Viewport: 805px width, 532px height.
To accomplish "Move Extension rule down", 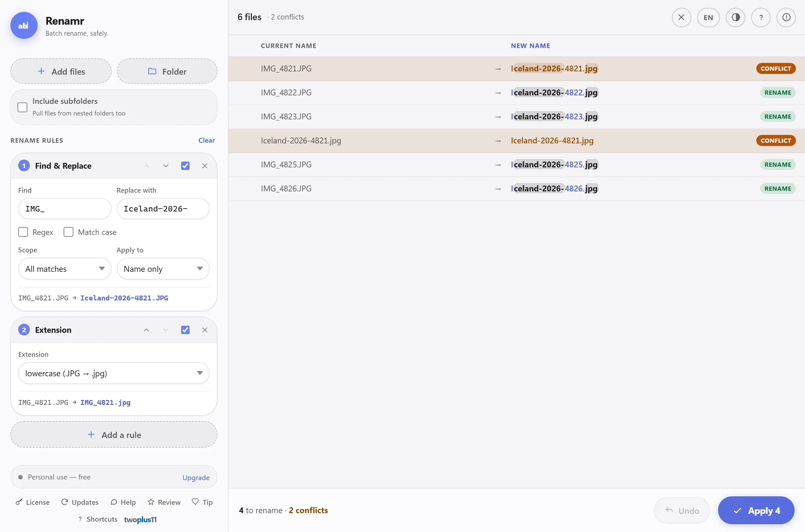I will coord(166,330).
